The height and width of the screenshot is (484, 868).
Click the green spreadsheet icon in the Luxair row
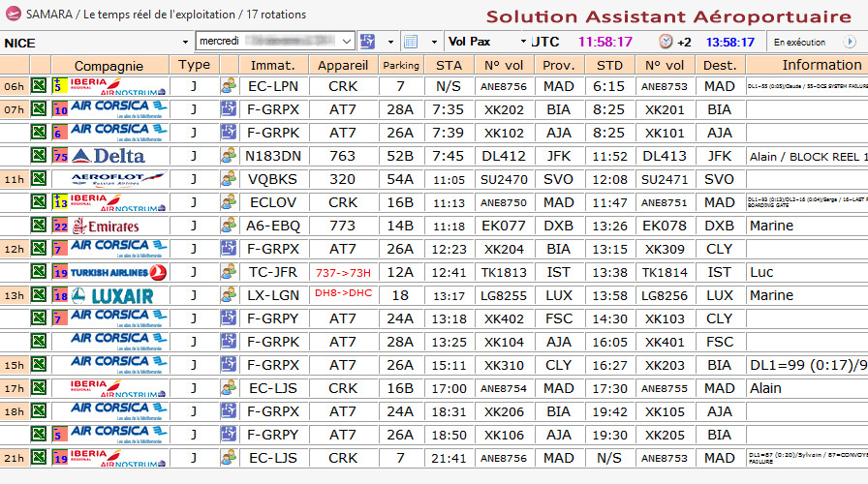(38, 295)
